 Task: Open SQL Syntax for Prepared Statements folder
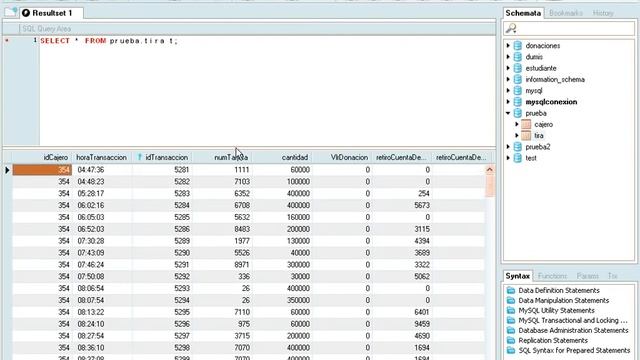tap(574, 351)
